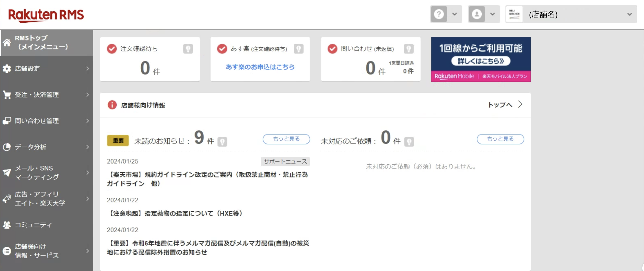Open 受注・決済管理 menu
Screen dimensions: 644x271
click(x=46, y=95)
